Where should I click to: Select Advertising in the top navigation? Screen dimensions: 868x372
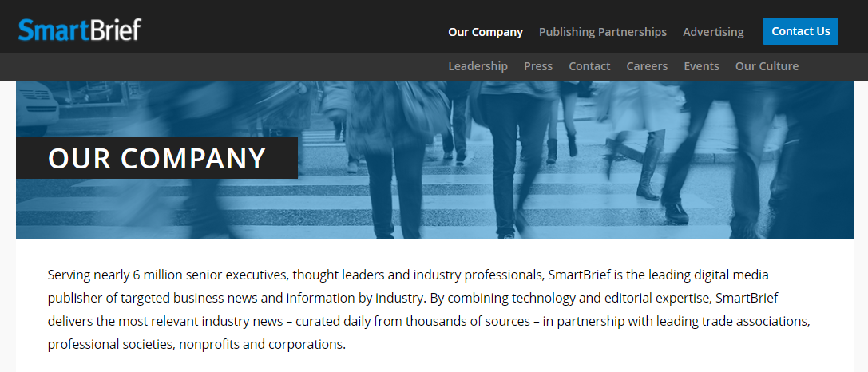tap(713, 32)
